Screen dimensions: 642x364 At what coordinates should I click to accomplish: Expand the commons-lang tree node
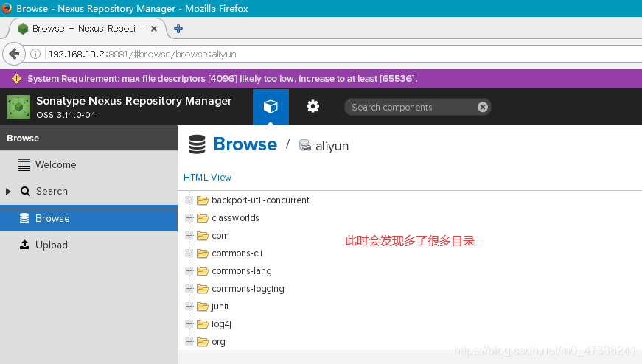189,270
